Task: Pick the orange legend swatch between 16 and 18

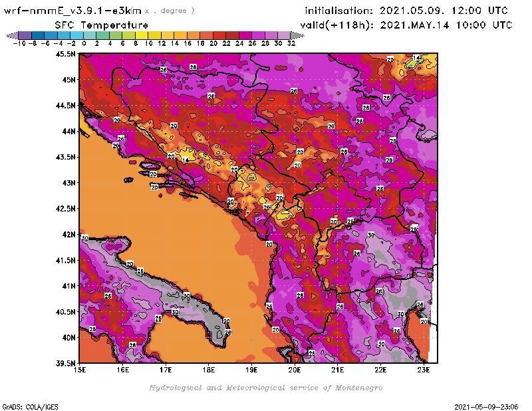Action: point(194,36)
